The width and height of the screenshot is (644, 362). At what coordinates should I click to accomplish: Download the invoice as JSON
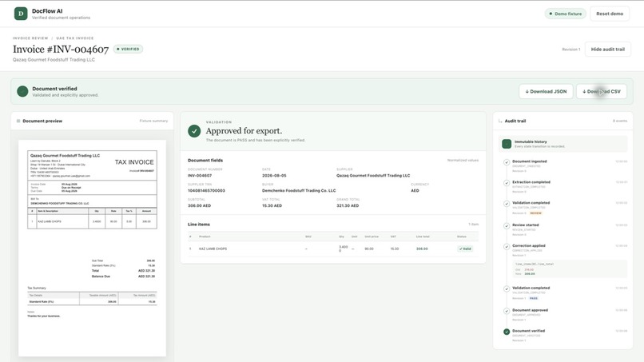[546, 92]
